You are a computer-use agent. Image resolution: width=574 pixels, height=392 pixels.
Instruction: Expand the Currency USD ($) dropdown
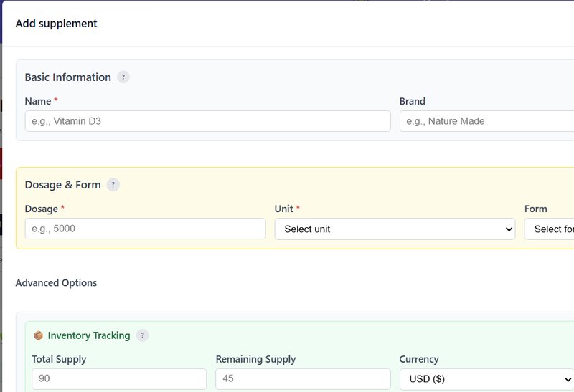486,378
